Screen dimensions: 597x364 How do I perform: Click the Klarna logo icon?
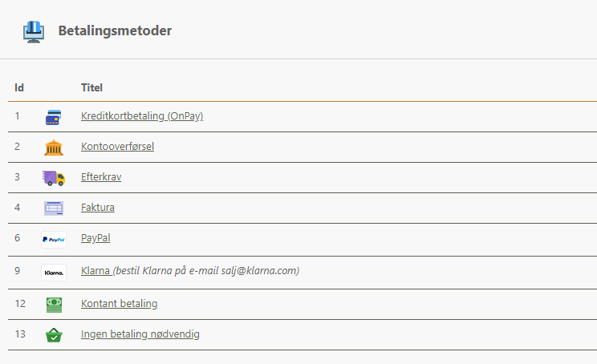(54, 273)
